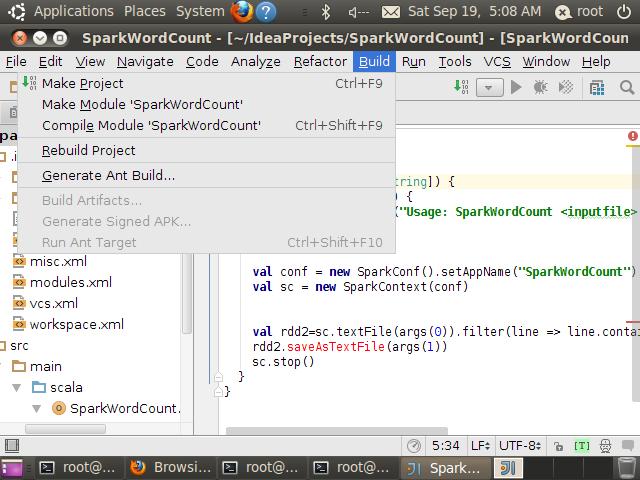Open UTF-8 encoding dropdown
This screenshot has height=480, width=640.
tap(520, 446)
